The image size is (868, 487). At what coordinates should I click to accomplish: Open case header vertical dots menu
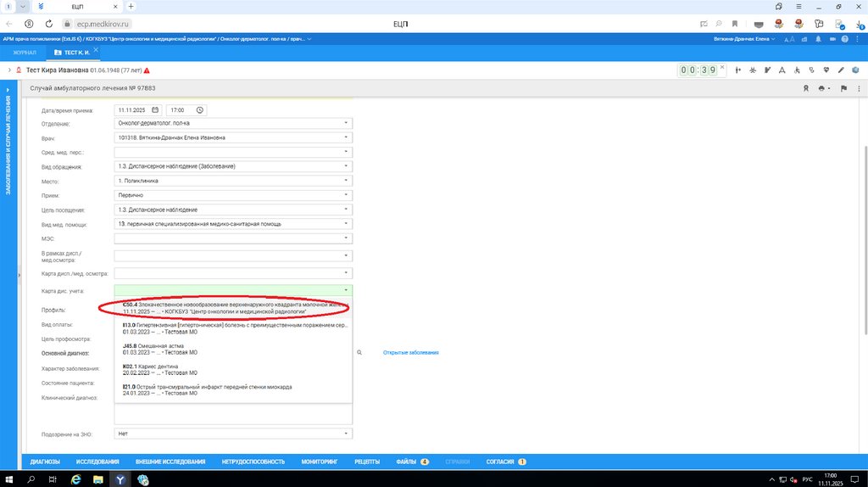pos(859,88)
